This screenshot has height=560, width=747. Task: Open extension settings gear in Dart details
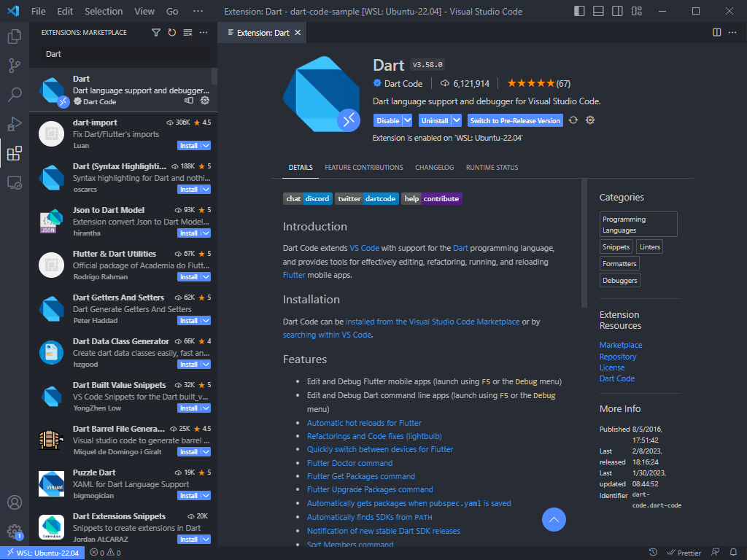click(x=589, y=120)
